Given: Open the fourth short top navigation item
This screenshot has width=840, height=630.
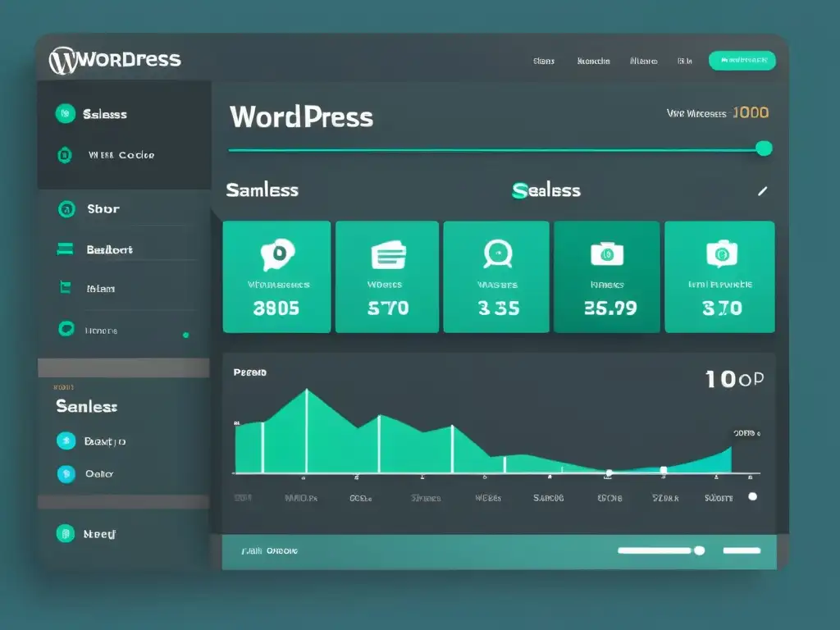Looking at the screenshot, I should click(685, 61).
